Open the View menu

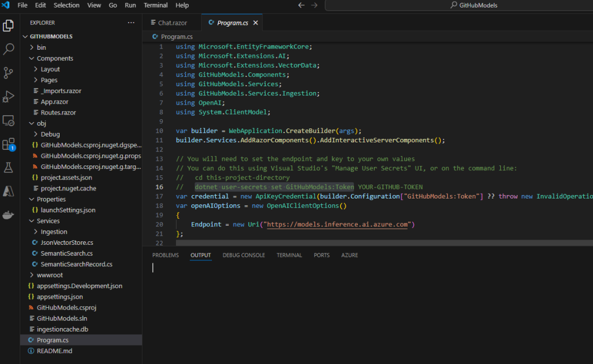[94, 5]
